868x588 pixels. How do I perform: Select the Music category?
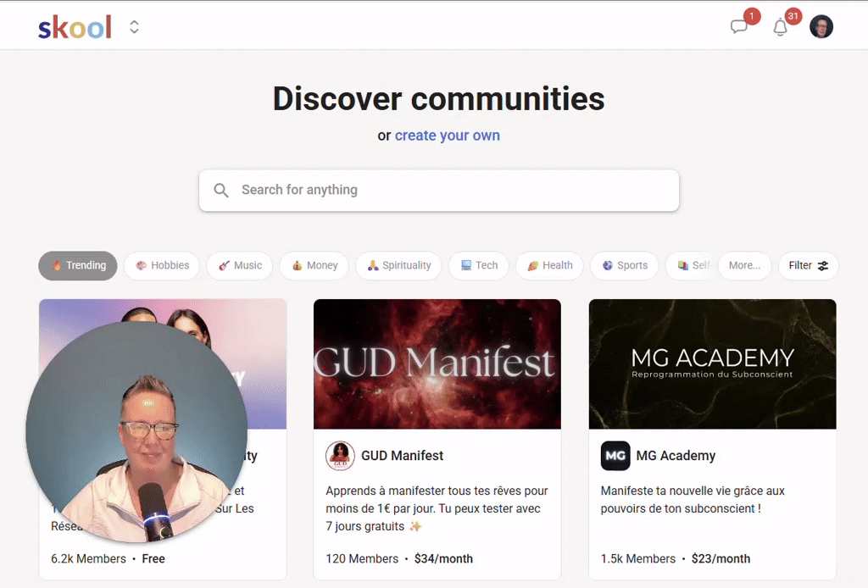coord(240,265)
